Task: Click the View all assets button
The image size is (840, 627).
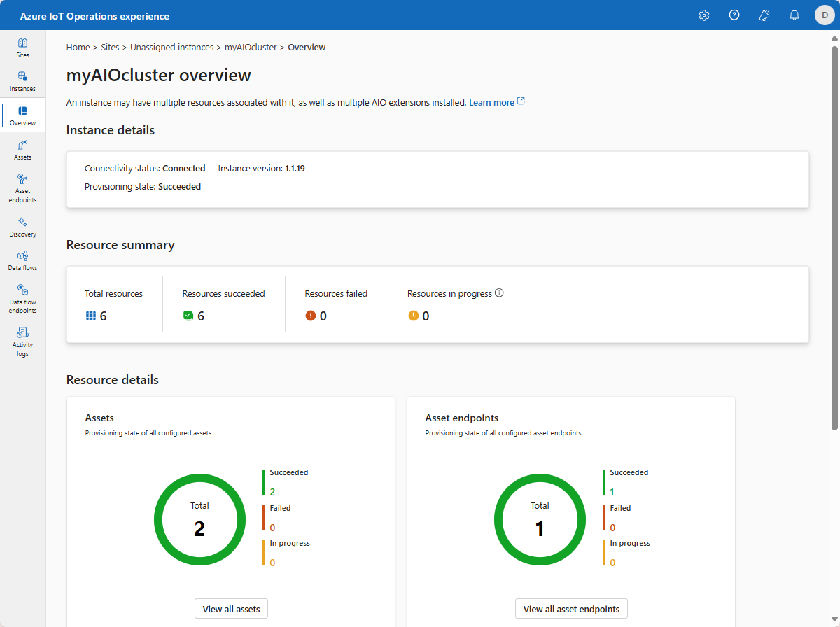Action: (x=231, y=609)
